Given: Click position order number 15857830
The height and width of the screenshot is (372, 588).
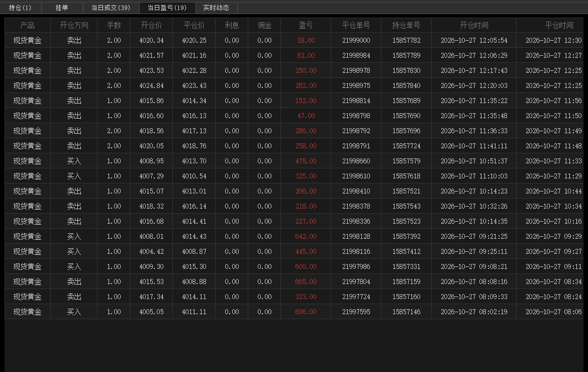Looking at the screenshot, I should (406, 70).
